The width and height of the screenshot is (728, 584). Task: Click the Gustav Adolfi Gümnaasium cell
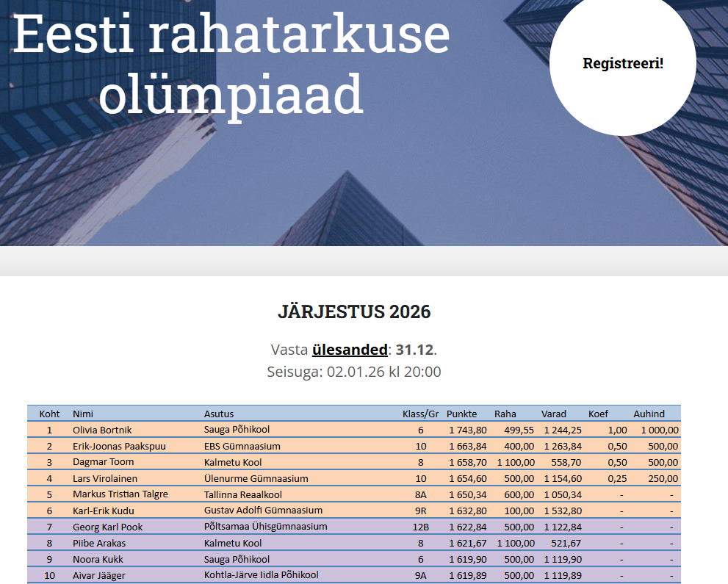[x=263, y=511]
